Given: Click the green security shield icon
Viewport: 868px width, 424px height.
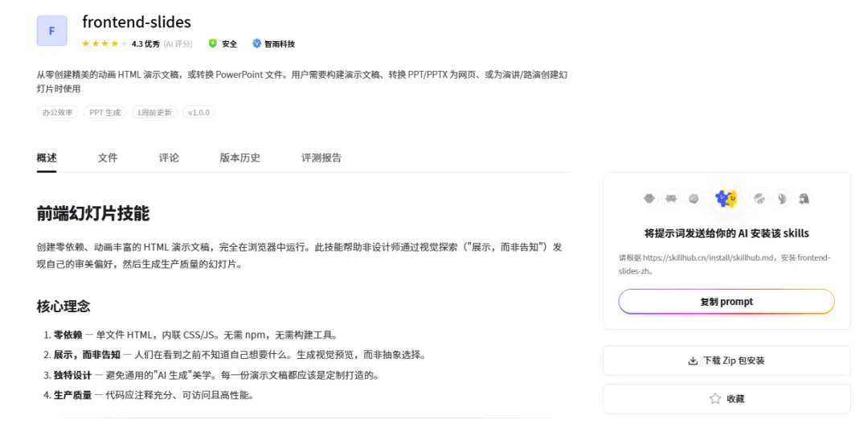Looking at the screenshot, I should [212, 43].
